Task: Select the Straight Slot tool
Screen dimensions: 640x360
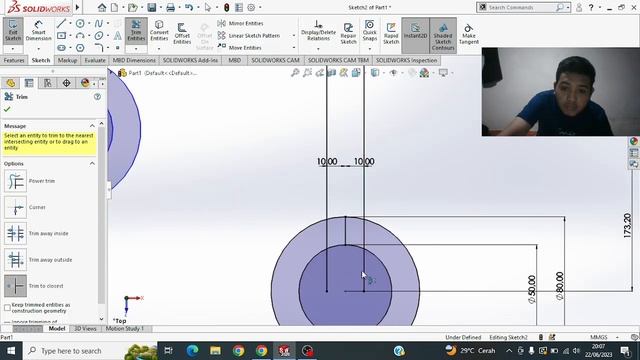Action: point(61,48)
